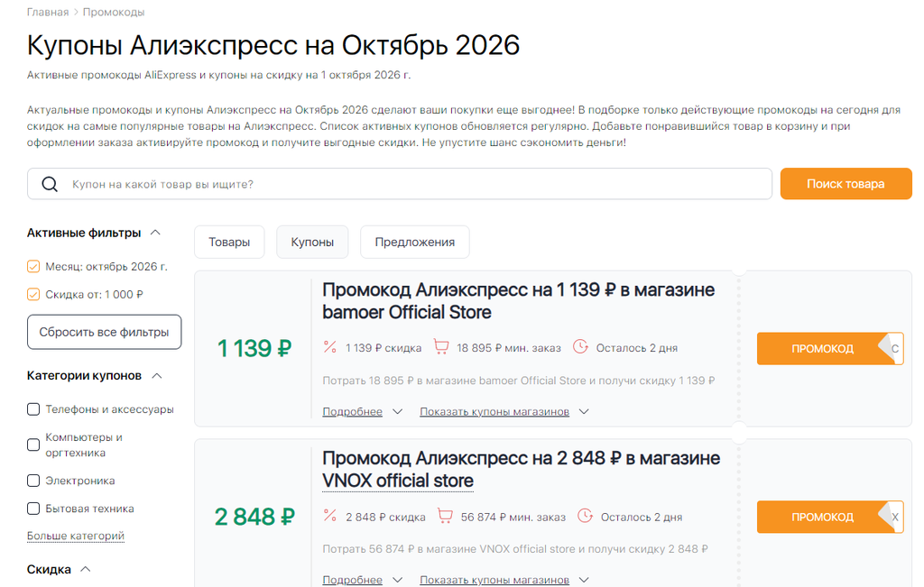
Task: Expand Подробнее chevron in bamoer coupon
Action: [x=398, y=411]
